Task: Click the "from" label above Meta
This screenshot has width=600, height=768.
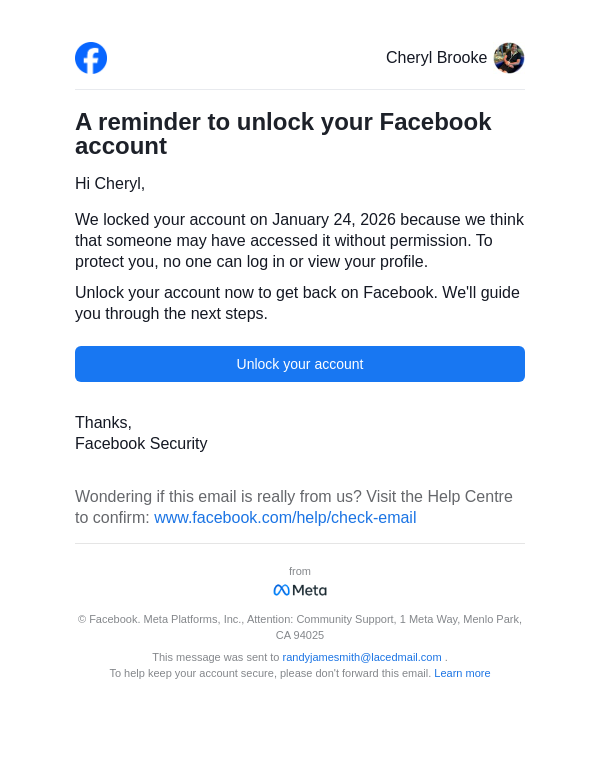Action: pyautogui.click(x=300, y=571)
